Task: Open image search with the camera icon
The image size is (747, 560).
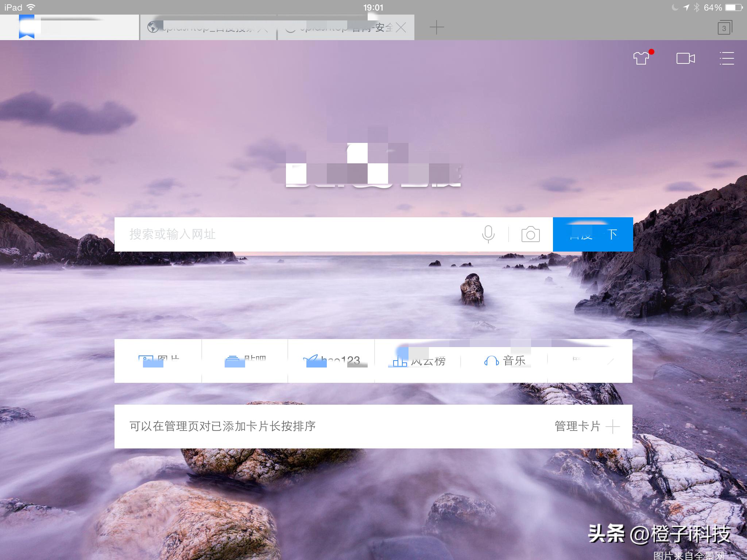Action: (530, 235)
